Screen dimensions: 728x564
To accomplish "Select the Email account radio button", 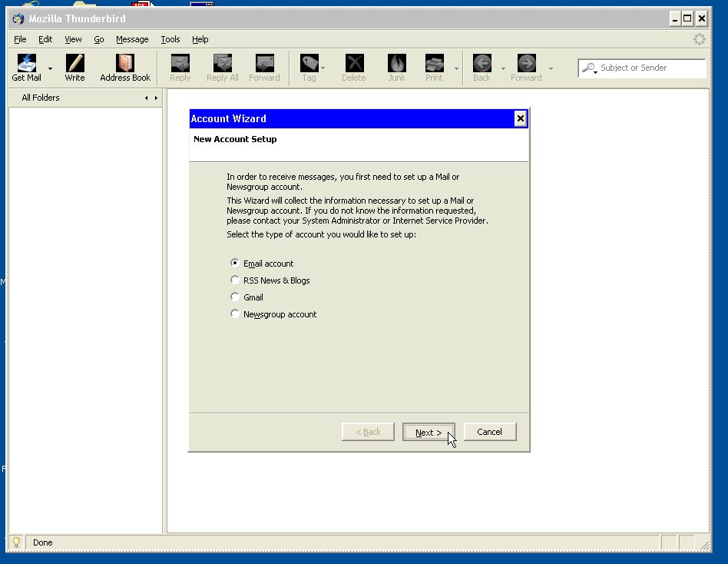I will [235, 263].
